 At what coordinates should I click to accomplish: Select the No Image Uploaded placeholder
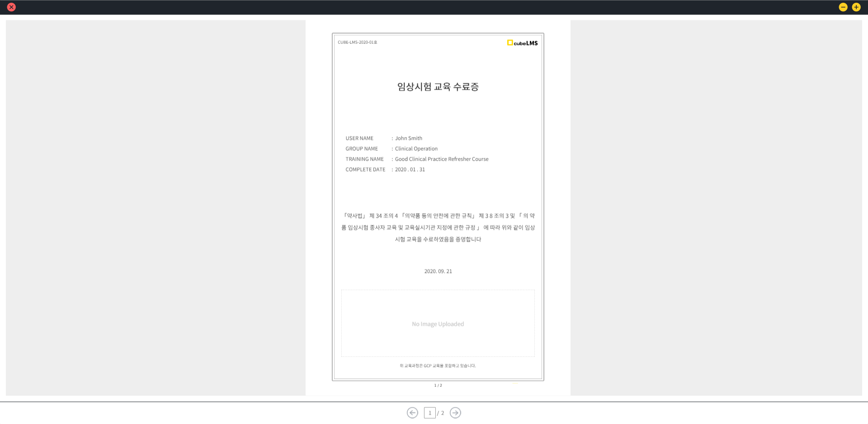pos(438,324)
